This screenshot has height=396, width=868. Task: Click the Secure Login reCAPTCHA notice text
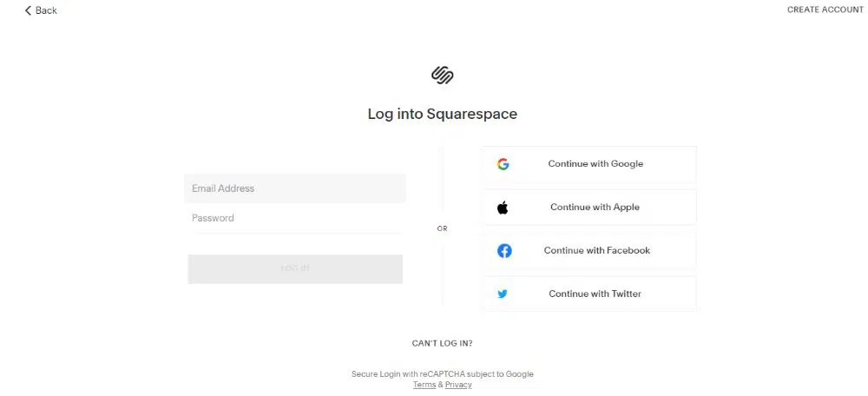(442, 374)
